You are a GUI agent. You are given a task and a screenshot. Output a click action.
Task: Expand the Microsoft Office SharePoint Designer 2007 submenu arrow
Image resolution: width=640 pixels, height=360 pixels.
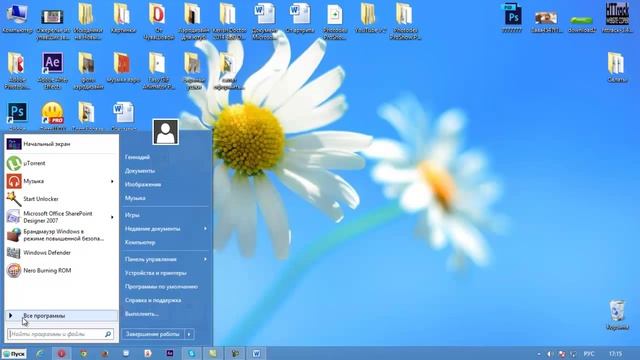112,217
